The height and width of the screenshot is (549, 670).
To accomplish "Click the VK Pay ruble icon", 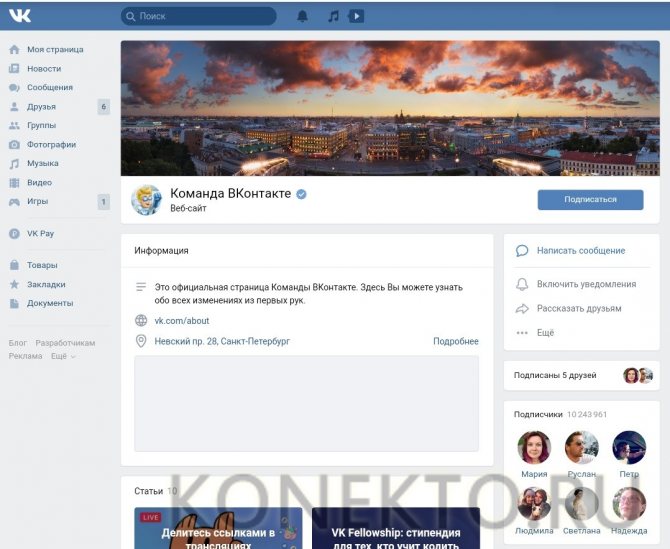I will coord(14,234).
